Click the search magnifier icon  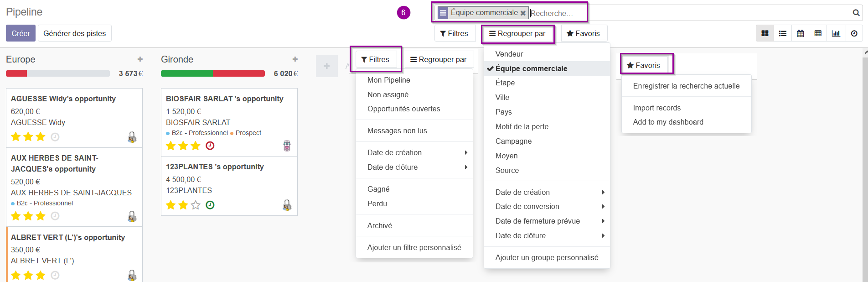[x=856, y=13]
